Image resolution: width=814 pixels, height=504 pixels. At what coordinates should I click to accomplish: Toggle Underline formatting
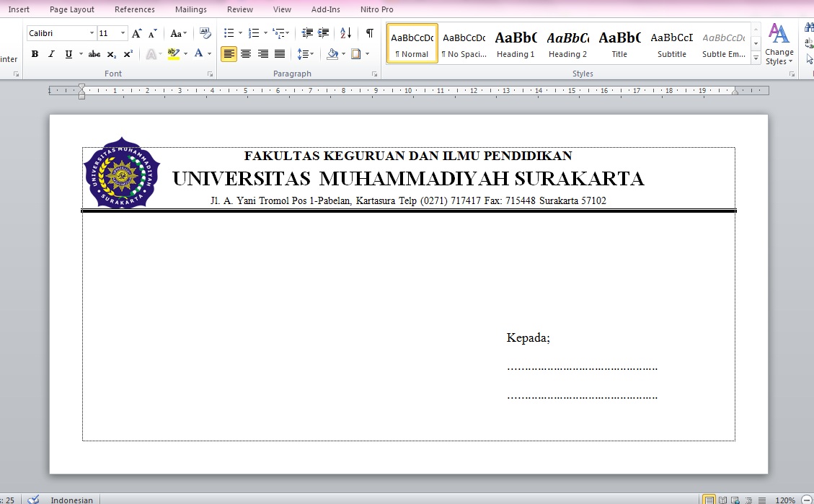click(x=68, y=54)
